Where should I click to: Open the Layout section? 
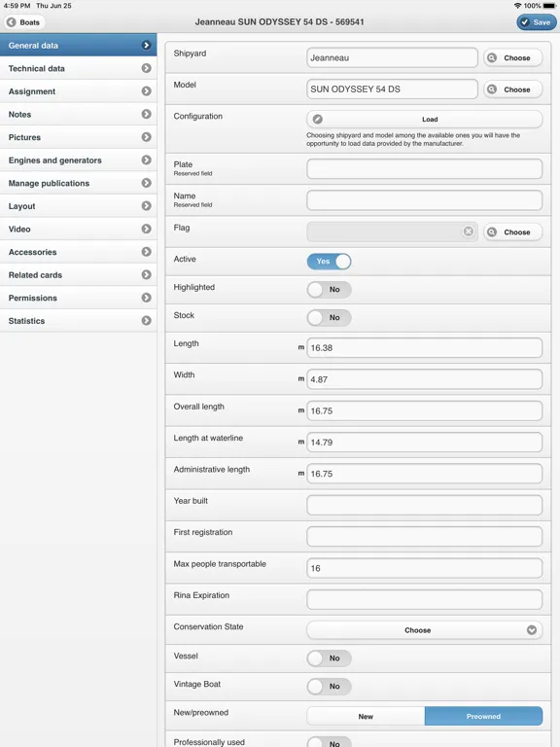click(x=78, y=206)
